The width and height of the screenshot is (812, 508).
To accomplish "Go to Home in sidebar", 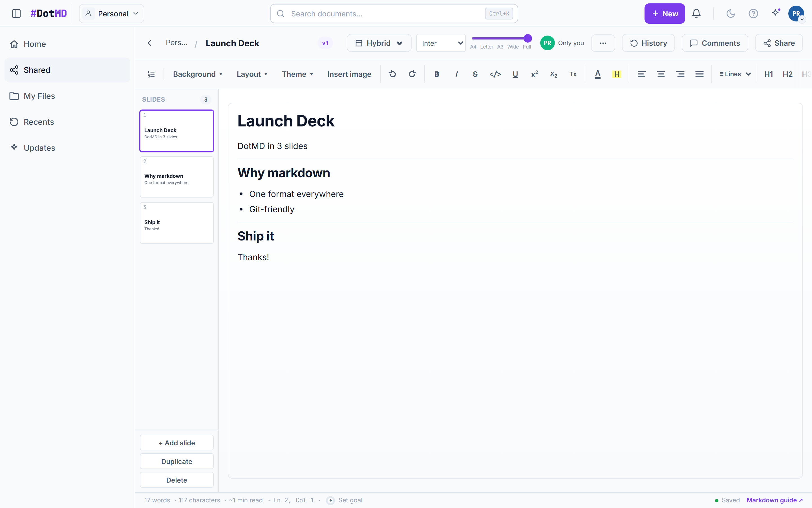I will click(67, 44).
